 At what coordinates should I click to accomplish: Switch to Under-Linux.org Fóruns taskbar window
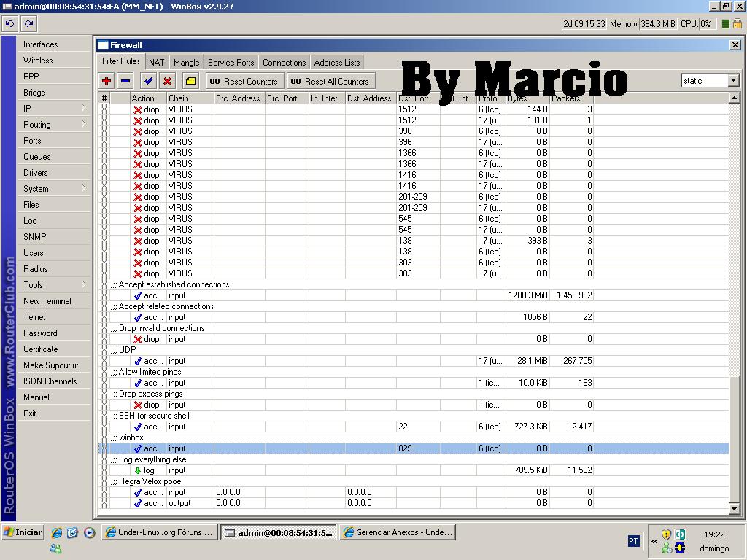point(160,532)
